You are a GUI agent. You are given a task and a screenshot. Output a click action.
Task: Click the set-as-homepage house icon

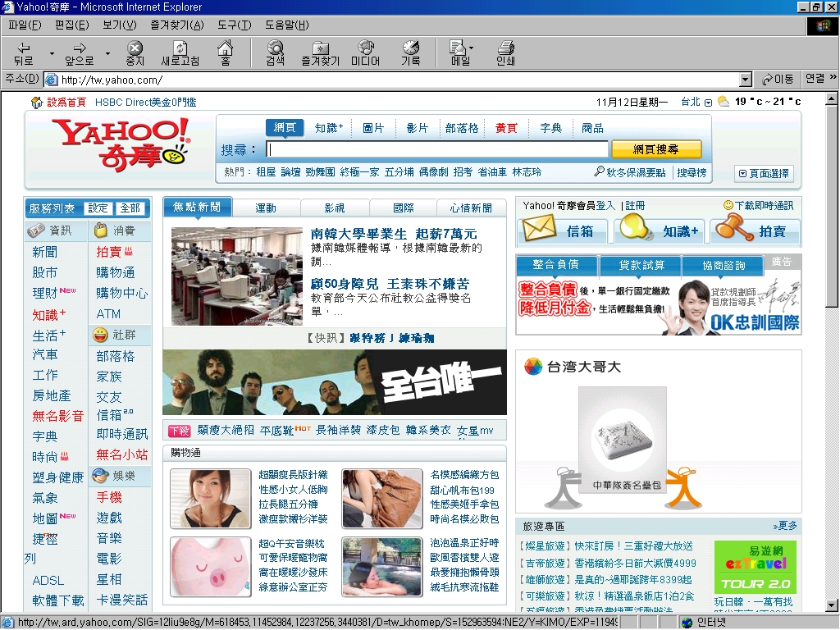pyautogui.click(x=37, y=102)
